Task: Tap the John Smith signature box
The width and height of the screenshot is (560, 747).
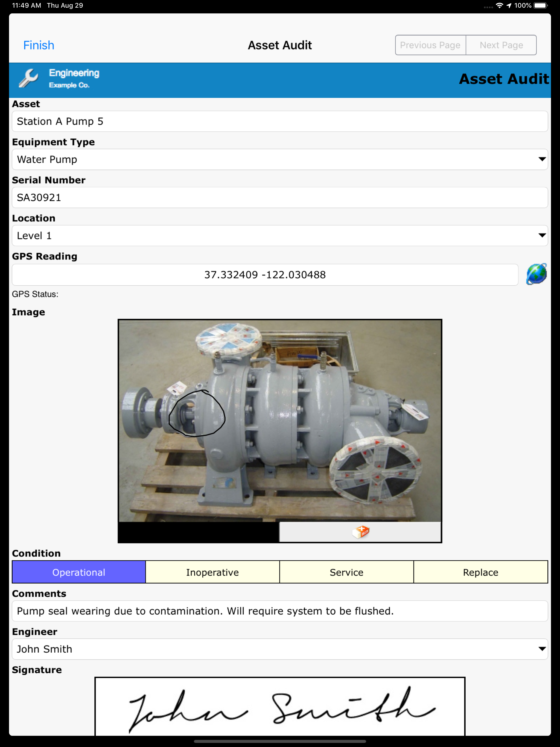Action: click(280, 707)
